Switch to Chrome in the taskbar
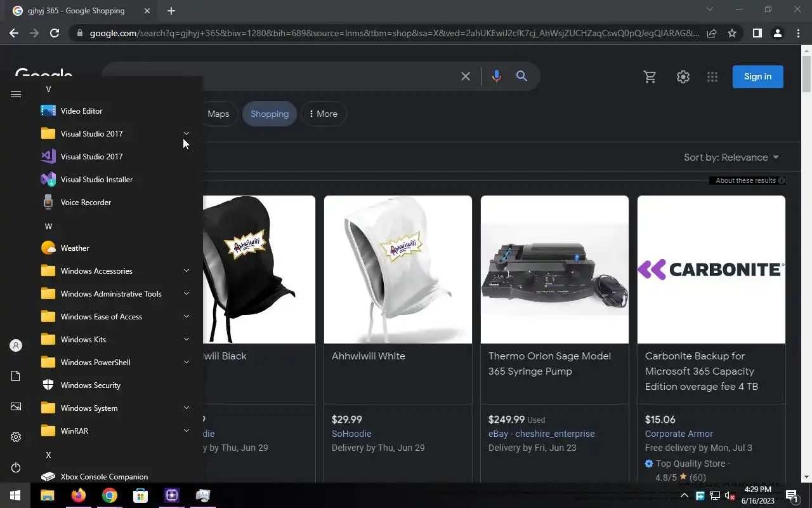812x508 pixels. 110,495
